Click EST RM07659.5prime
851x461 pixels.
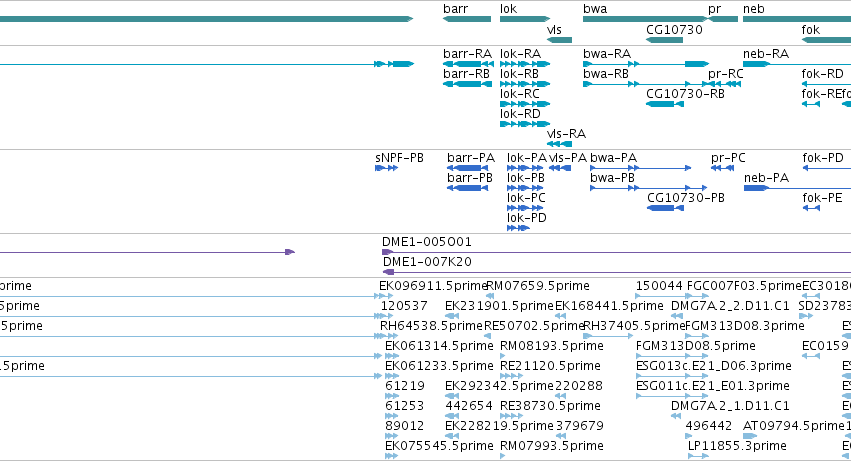[490, 296]
